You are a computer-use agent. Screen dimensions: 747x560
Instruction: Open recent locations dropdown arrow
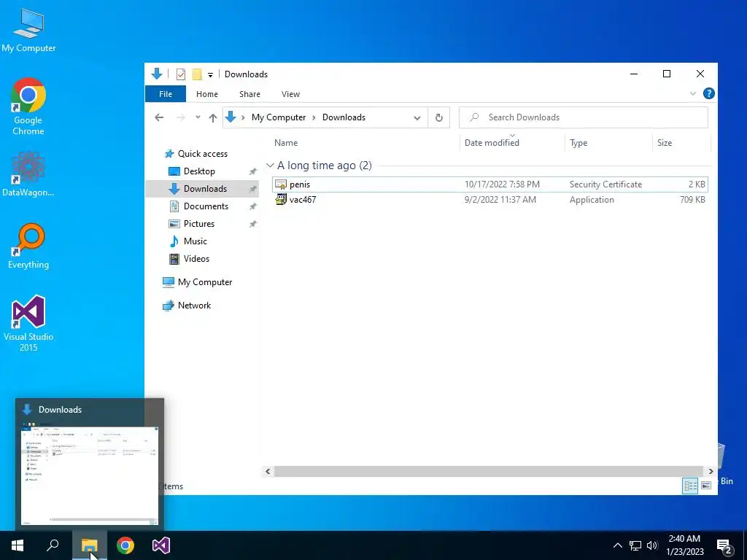click(198, 117)
